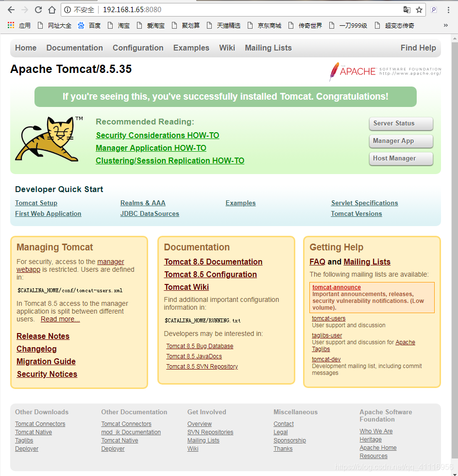Screen dimensions: 458x476
Task: Click the browser forward arrow
Action: pyautogui.click(x=25, y=10)
